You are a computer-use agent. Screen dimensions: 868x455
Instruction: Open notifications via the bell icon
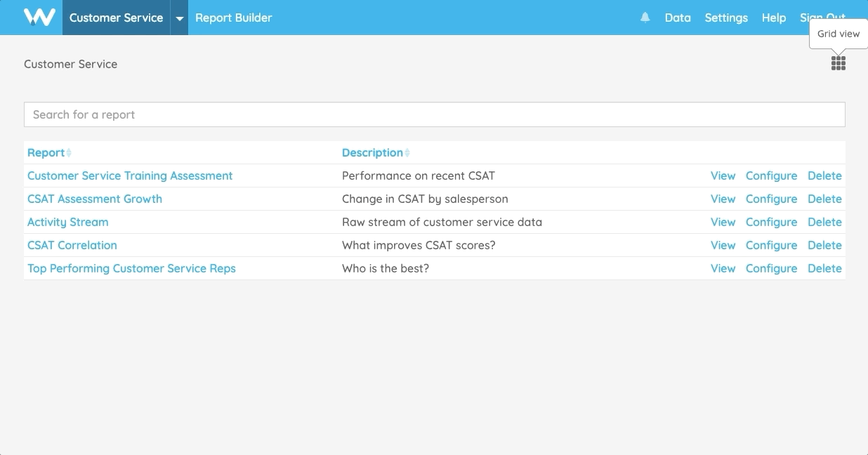[x=645, y=17]
